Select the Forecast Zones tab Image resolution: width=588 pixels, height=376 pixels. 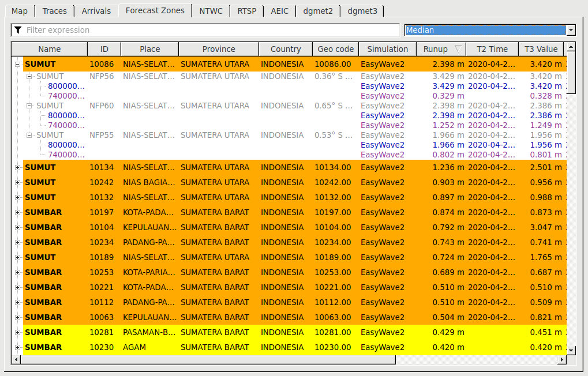[x=155, y=10]
